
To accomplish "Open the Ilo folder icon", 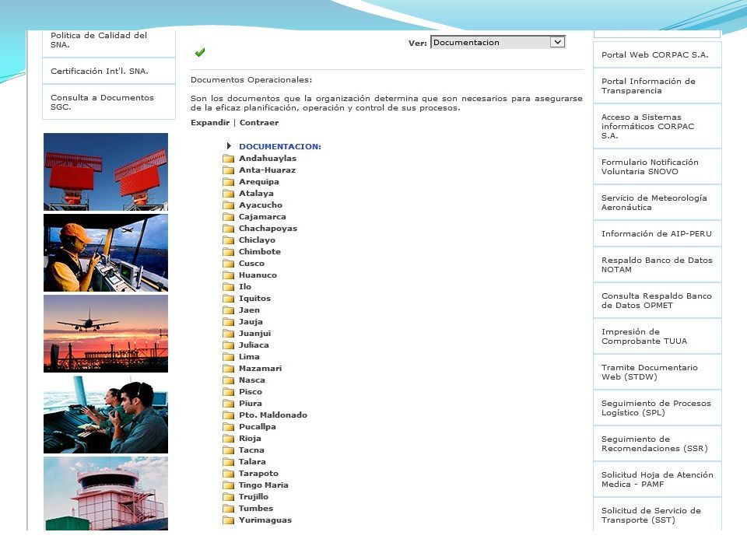I will point(228,287).
